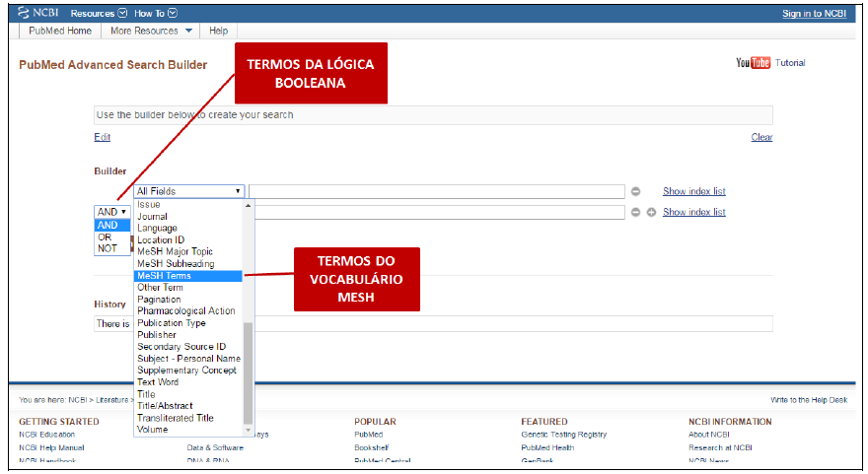Click Sign in to NCBI link

coord(815,13)
